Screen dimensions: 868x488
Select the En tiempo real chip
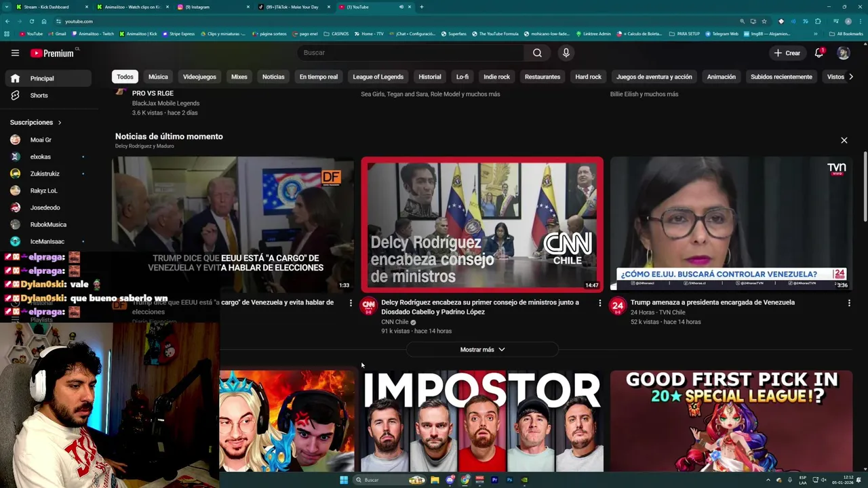[x=319, y=77]
